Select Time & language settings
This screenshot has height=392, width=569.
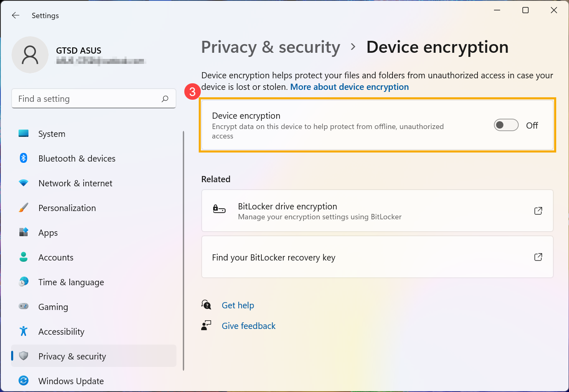[x=71, y=282]
